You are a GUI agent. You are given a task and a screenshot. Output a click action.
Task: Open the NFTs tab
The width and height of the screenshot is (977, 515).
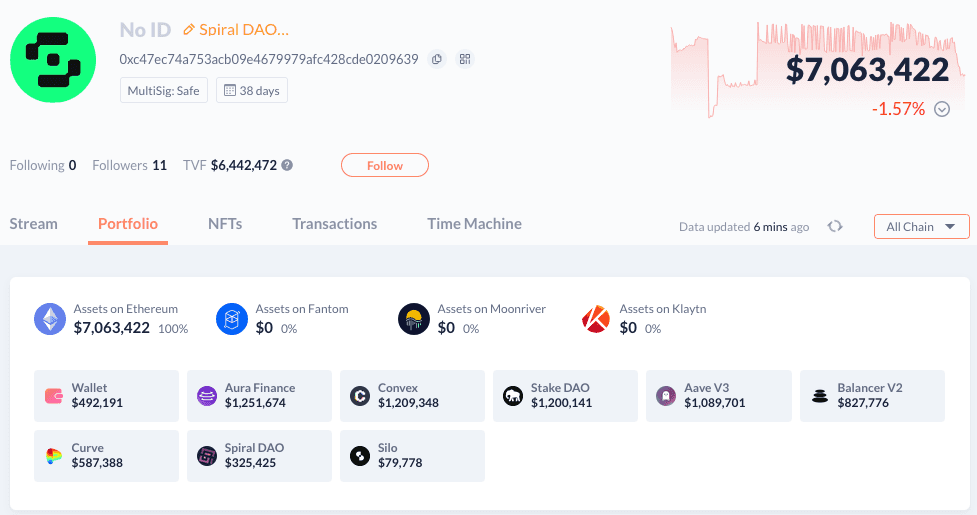[225, 224]
